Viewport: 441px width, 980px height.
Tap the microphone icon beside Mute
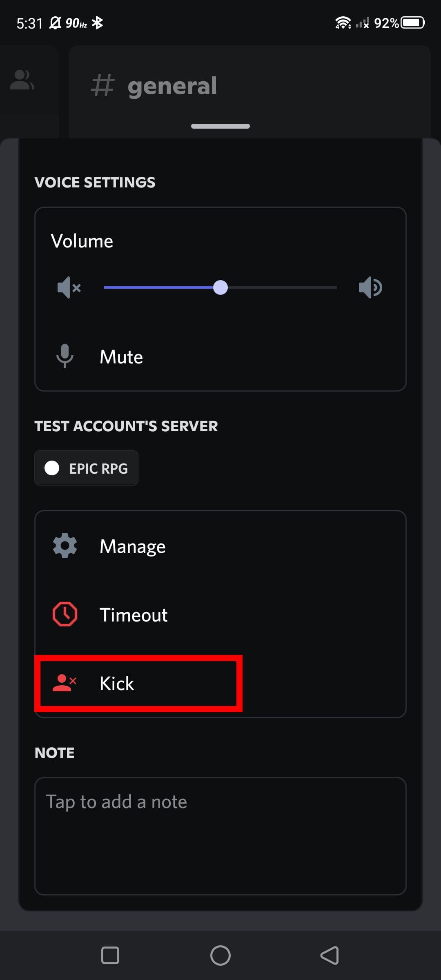click(65, 356)
